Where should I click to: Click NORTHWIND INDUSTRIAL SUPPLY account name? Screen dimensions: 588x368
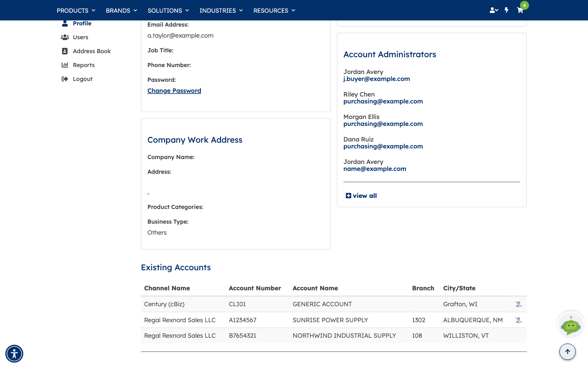(344, 336)
